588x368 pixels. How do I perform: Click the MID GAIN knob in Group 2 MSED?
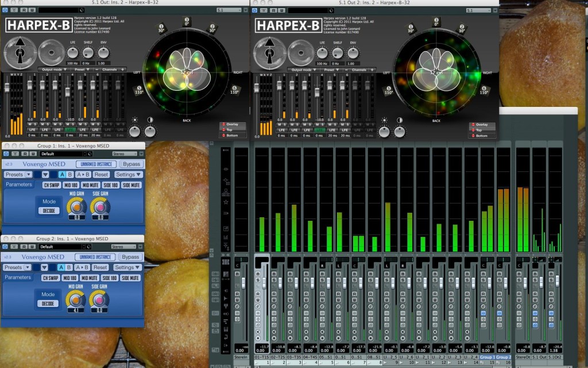(x=76, y=300)
